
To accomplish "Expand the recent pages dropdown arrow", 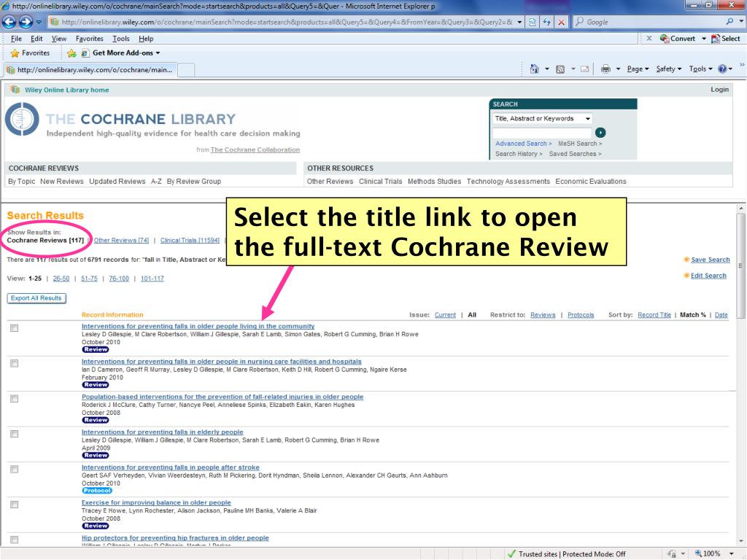I will click(39, 22).
